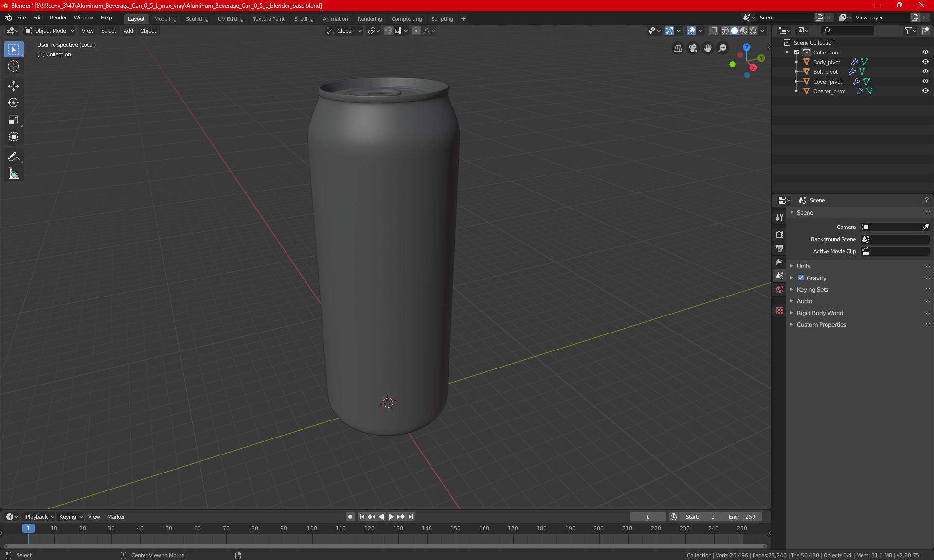Select wireframe viewport shading
The width and height of the screenshot is (934, 560).
(x=725, y=31)
